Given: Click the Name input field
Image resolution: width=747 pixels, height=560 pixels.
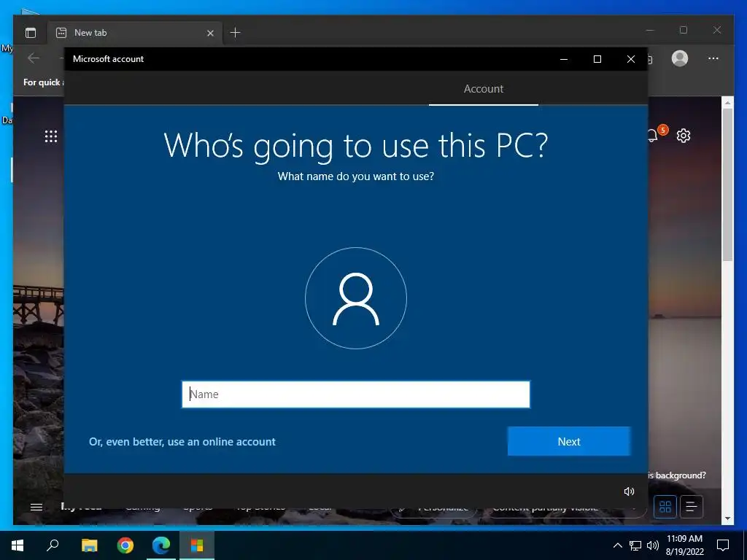Looking at the screenshot, I should [355, 394].
